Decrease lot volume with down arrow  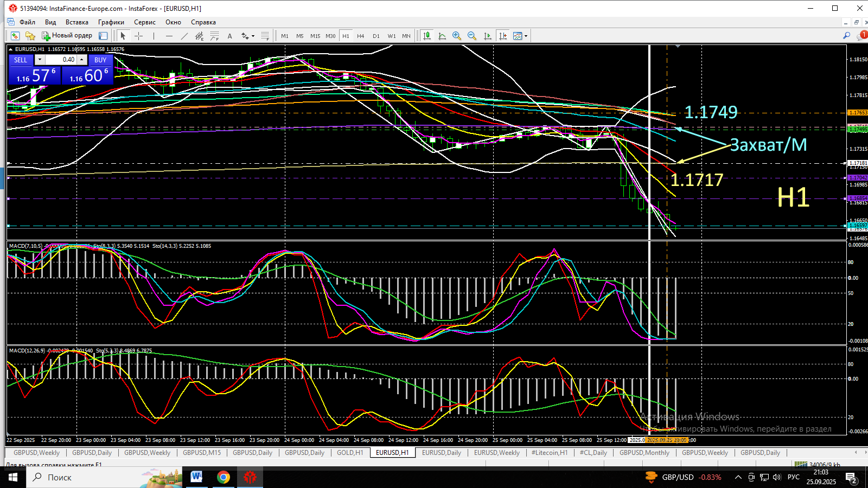click(x=40, y=60)
